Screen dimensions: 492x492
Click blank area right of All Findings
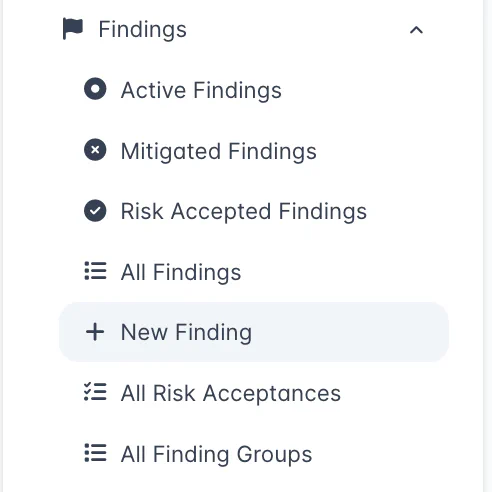[x=343, y=272]
